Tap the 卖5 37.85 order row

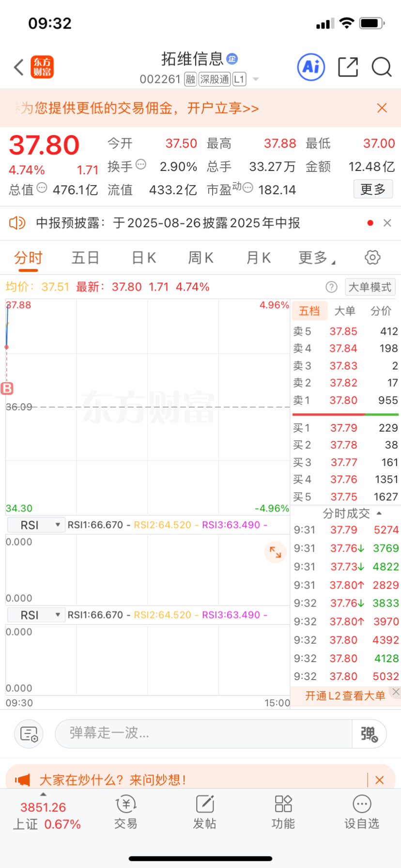(345, 331)
